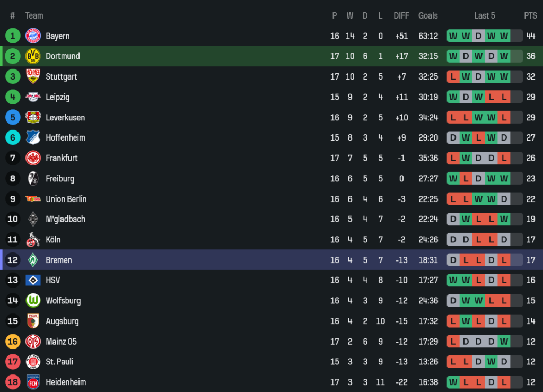Image resolution: width=543 pixels, height=392 pixels.
Task: Click the Hoffenheim blue crest
Action: point(33,137)
